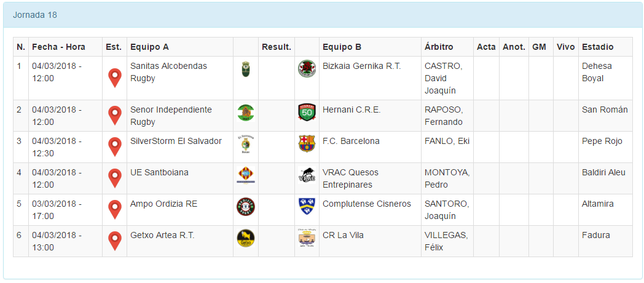Click the Senor Independiente Rugby logo

pos(246,113)
